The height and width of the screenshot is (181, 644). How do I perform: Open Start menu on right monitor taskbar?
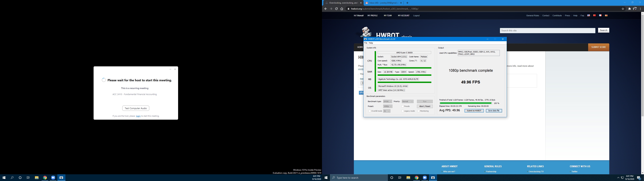326,178
